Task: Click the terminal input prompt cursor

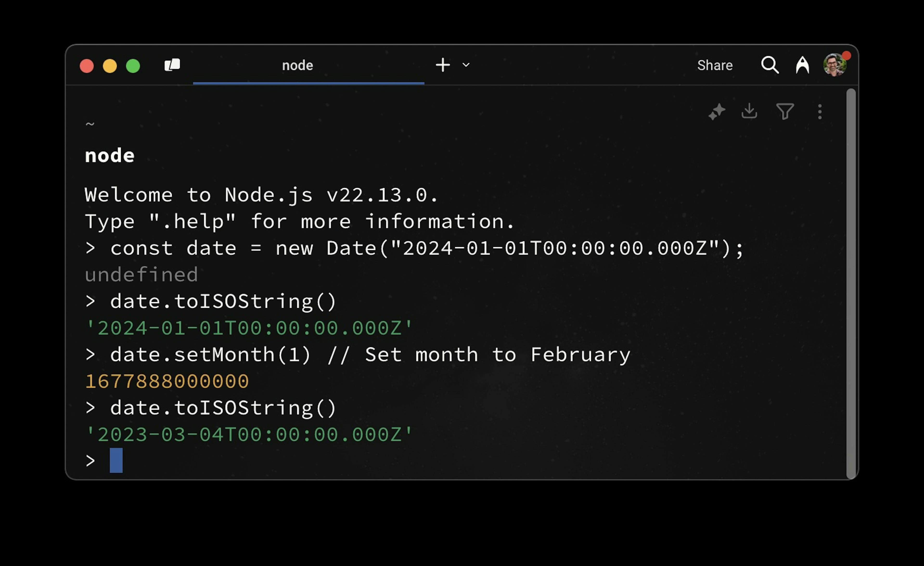Action: click(116, 460)
